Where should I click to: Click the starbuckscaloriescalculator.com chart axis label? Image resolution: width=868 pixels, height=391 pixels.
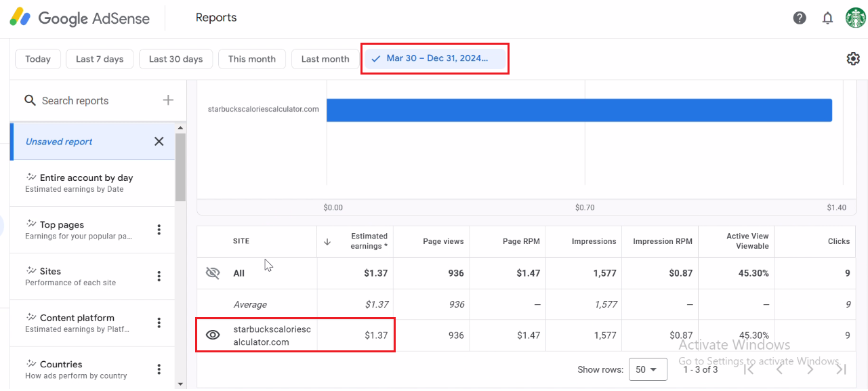[263, 108]
